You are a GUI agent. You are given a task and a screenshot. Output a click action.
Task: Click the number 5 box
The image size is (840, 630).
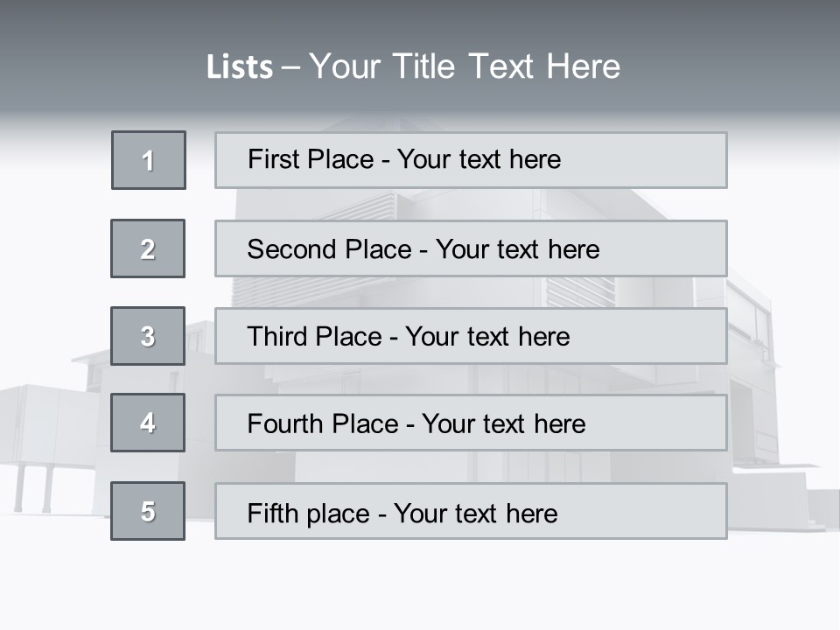(x=148, y=511)
